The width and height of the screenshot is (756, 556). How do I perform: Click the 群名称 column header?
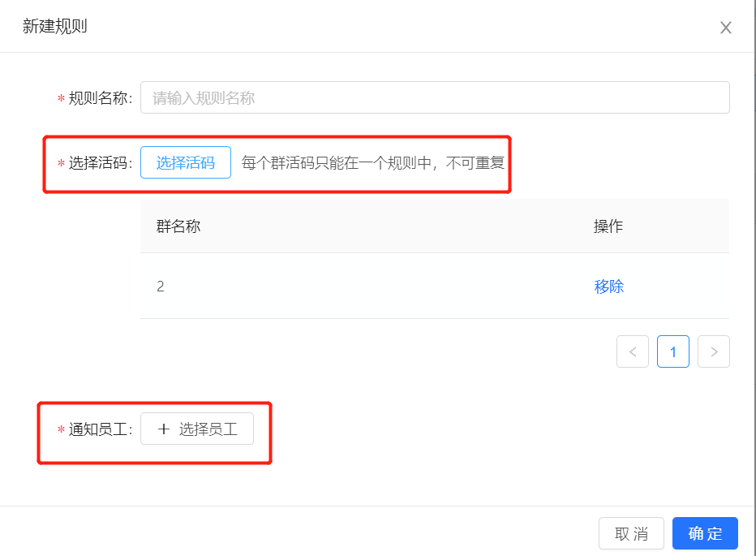click(178, 226)
